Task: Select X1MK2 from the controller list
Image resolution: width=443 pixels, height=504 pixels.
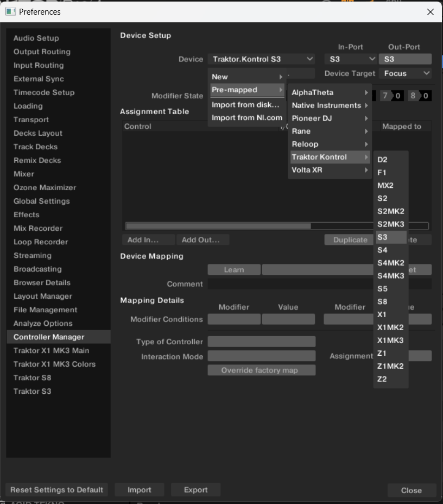Action: [391, 327]
